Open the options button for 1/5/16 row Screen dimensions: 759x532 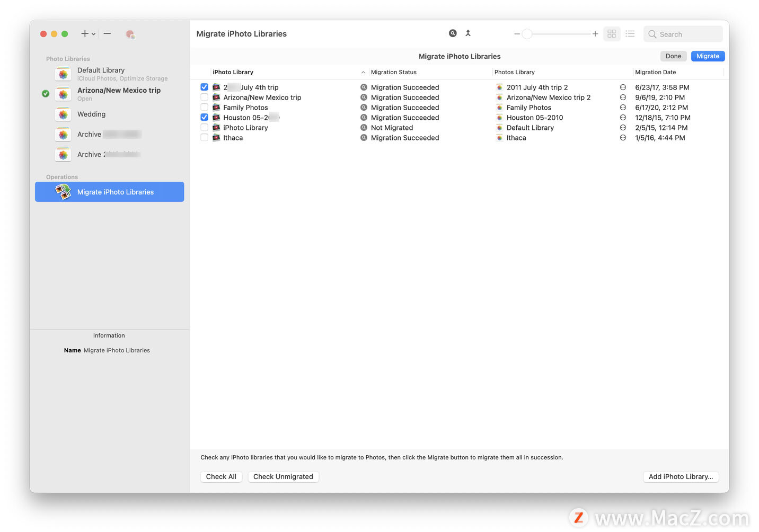click(x=623, y=138)
